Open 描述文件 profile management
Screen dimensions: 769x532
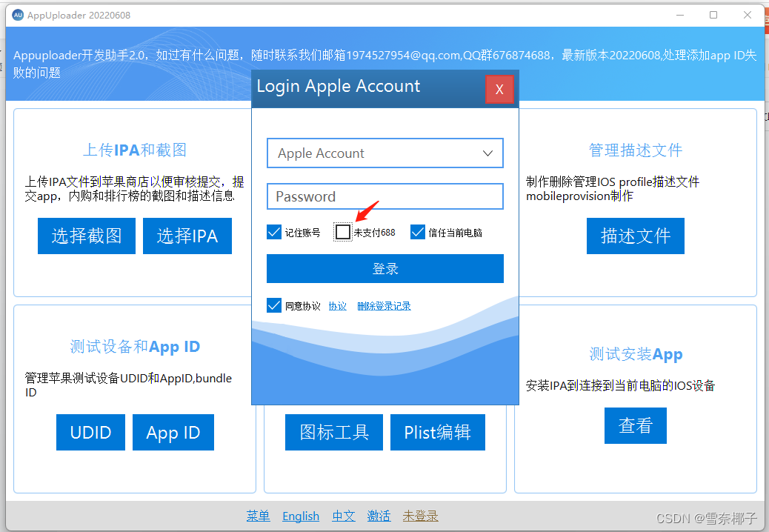pyautogui.click(x=635, y=236)
